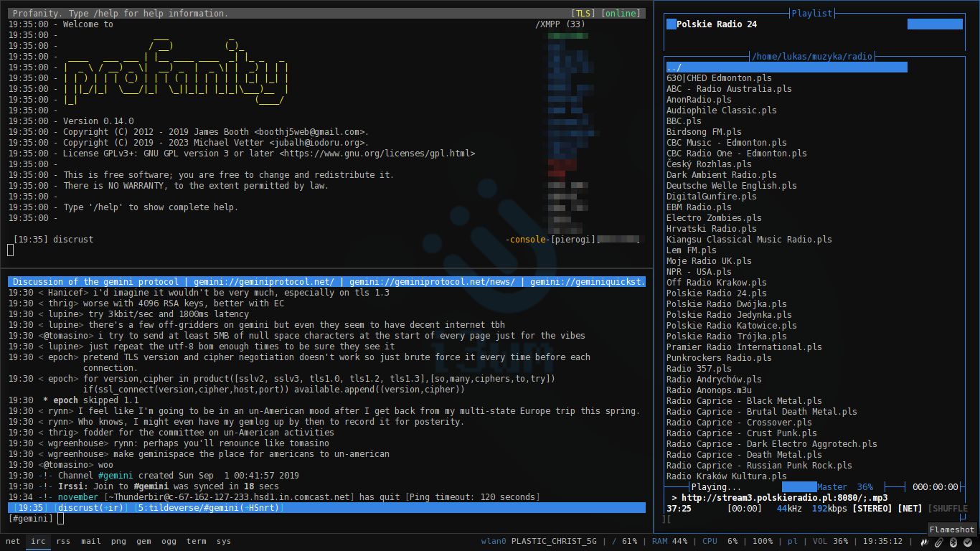Select BBC.pls from the radio directory
980x551 pixels.
click(684, 121)
